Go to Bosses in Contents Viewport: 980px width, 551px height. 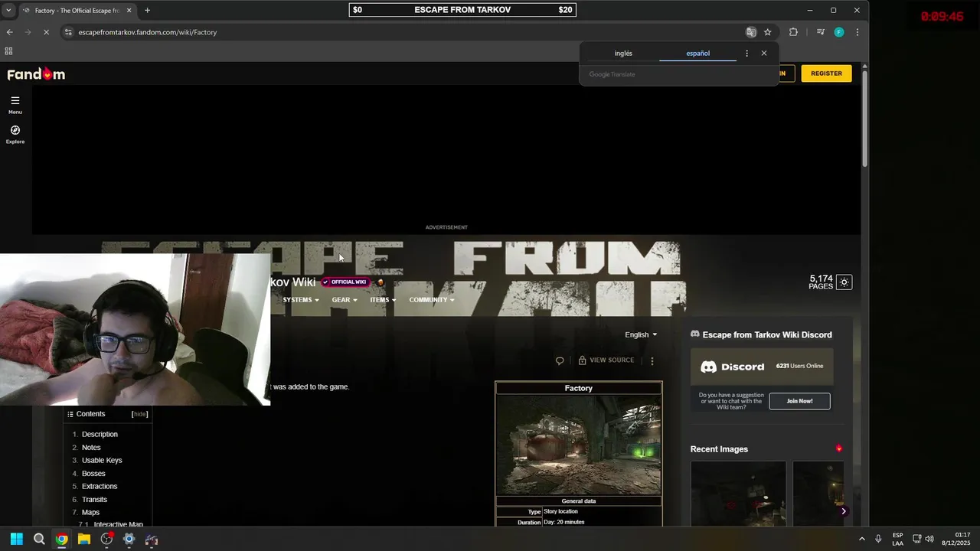click(93, 474)
